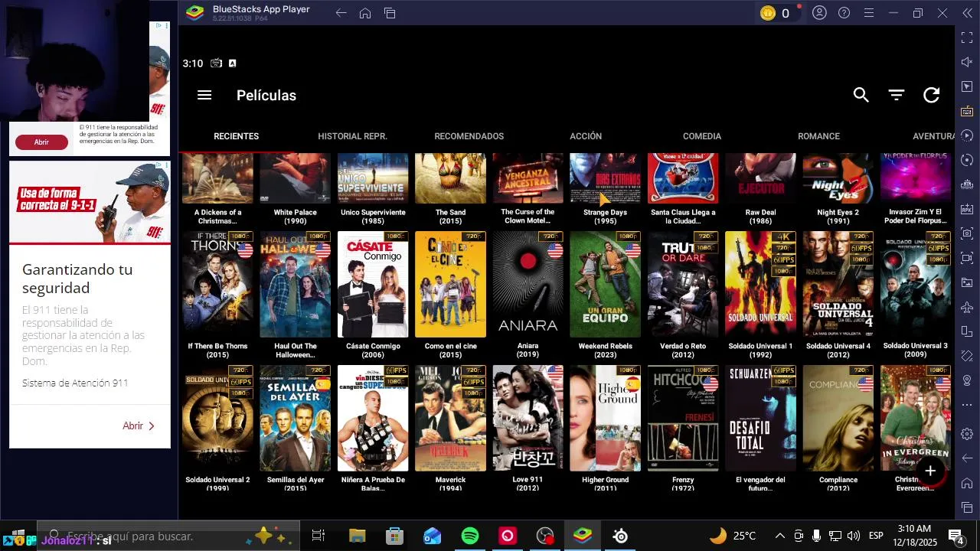Open Soldado Universal 3 poster
Screen dimensions: 980x551
915,285
